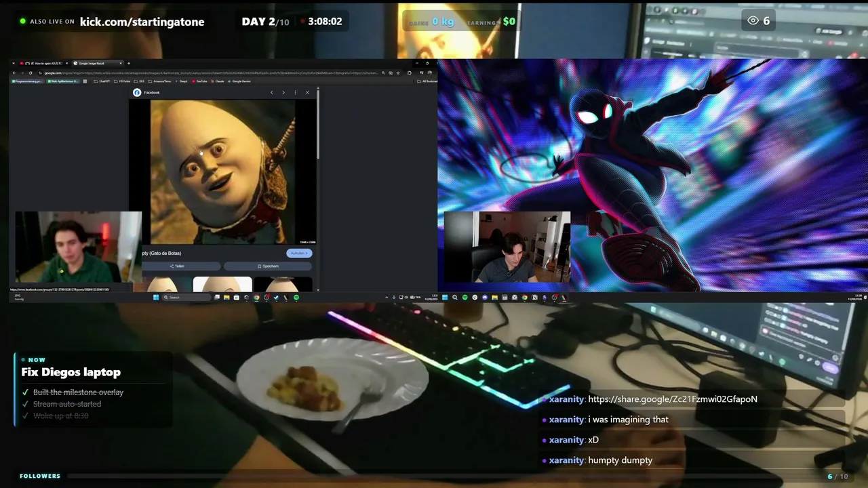The height and width of the screenshot is (488, 868).
Task: Show the next image with the right arrow
Action: 283,93
